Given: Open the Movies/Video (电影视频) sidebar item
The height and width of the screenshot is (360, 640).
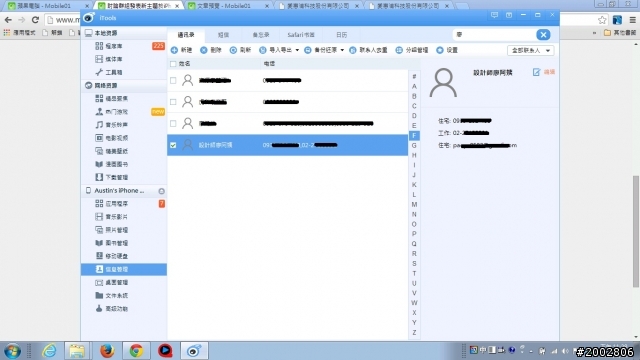Looking at the screenshot, I should pyautogui.click(x=124, y=138).
